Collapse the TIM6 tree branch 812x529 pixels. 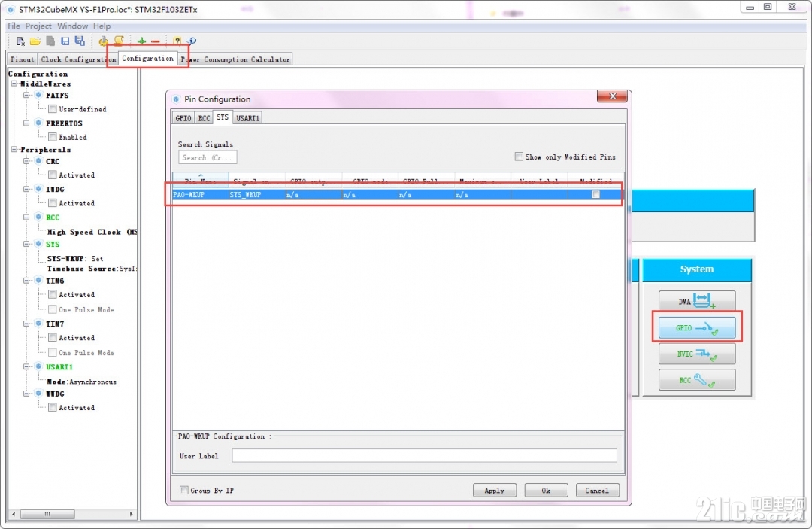[26, 281]
